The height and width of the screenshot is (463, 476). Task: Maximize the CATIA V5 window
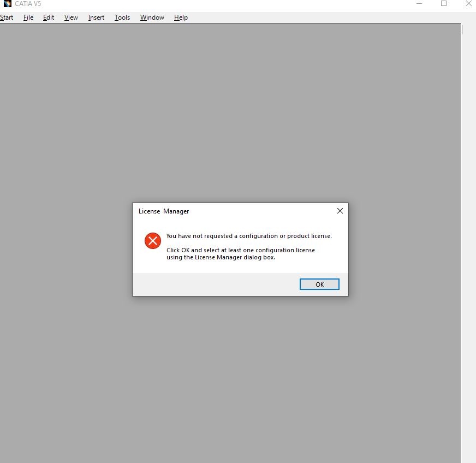tap(444, 4)
